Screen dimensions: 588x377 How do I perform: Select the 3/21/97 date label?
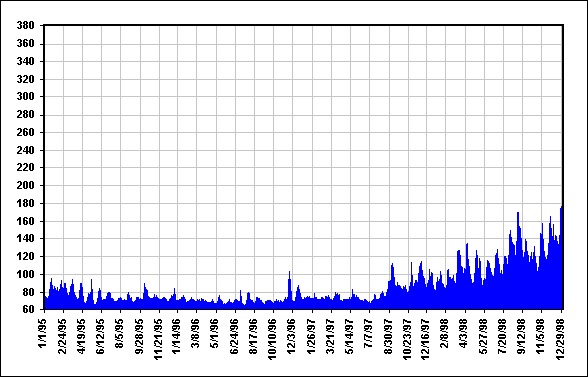point(330,335)
